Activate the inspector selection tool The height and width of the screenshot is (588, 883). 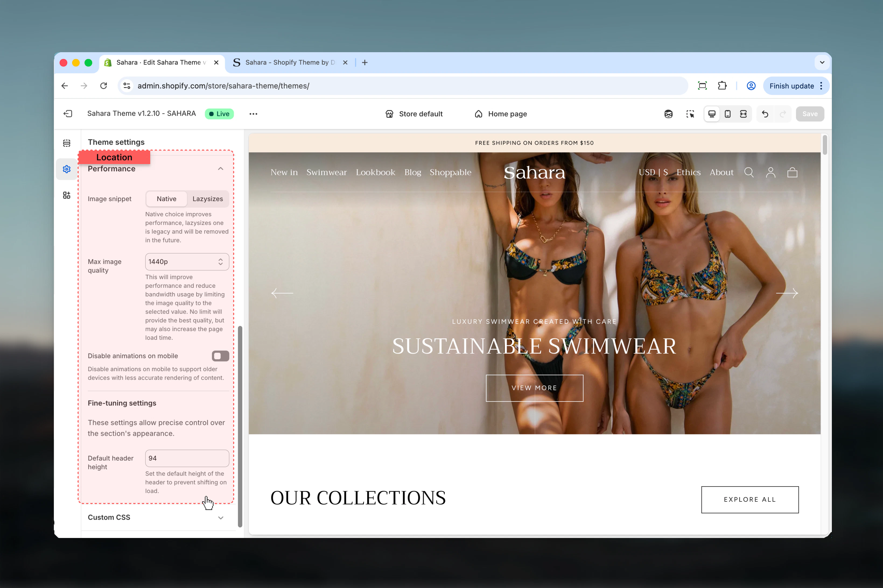tap(690, 114)
